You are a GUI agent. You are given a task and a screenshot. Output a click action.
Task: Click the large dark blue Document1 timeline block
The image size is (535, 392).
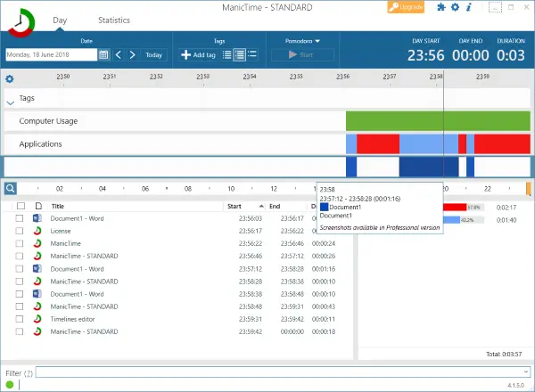tap(429, 167)
